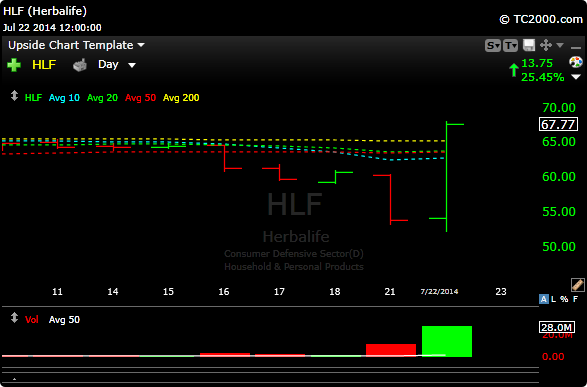
Task: Expand the arrow below color palette
Action: point(576,77)
